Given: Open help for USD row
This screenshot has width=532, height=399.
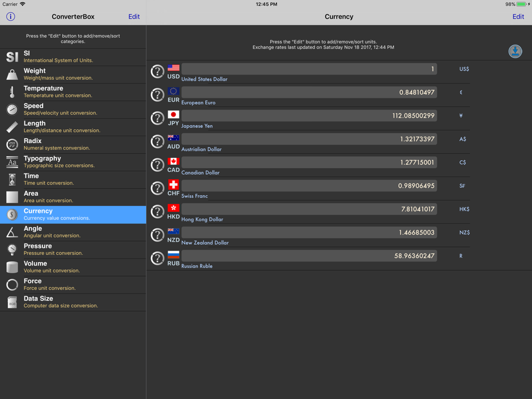Looking at the screenshot, I should click(x=157, y=72).
